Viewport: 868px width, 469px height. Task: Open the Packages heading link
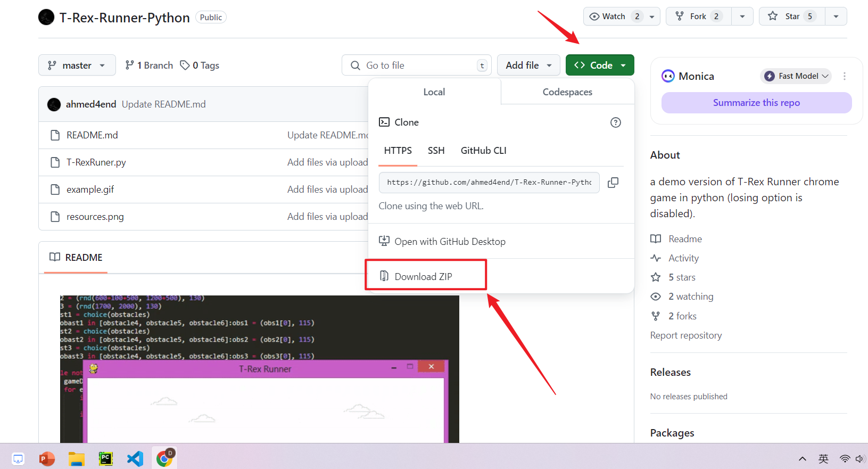coord(672,433)
